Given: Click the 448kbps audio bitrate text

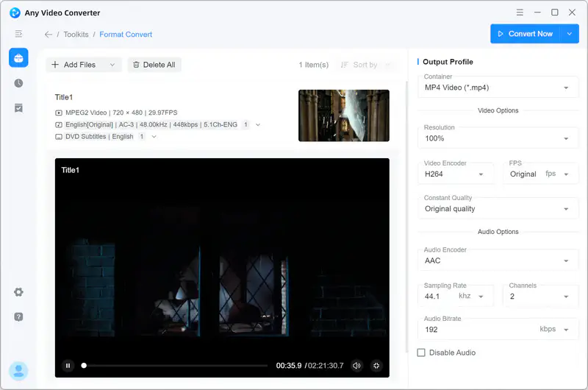Looking at the screenshot, I should point(185,124).
